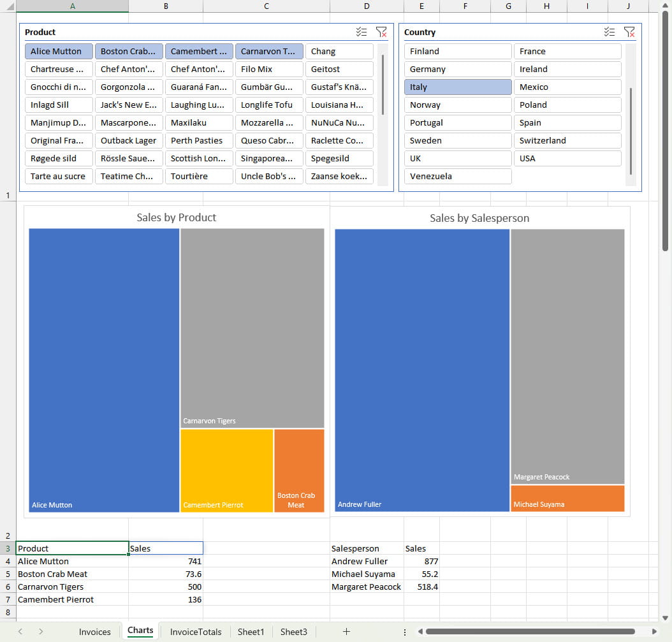Click the next sheet navigation arrow
Screen dimensions: 672x642
[41, 631]
